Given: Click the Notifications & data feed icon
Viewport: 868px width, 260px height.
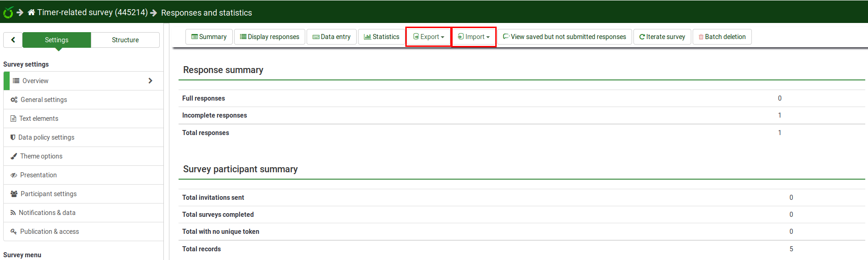Looking at the screenshot, I should pyautogui.click(x=13, y=213).
